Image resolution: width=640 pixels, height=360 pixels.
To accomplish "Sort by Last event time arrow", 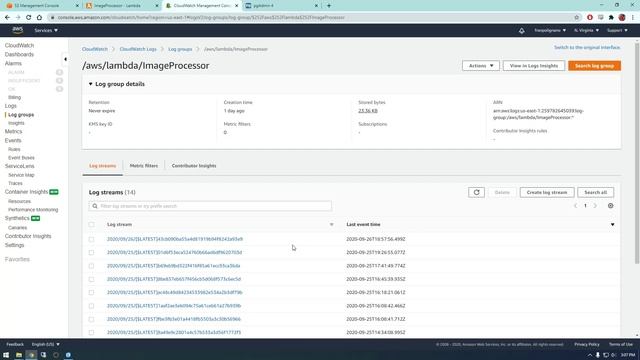I will [x=612, y=224].
